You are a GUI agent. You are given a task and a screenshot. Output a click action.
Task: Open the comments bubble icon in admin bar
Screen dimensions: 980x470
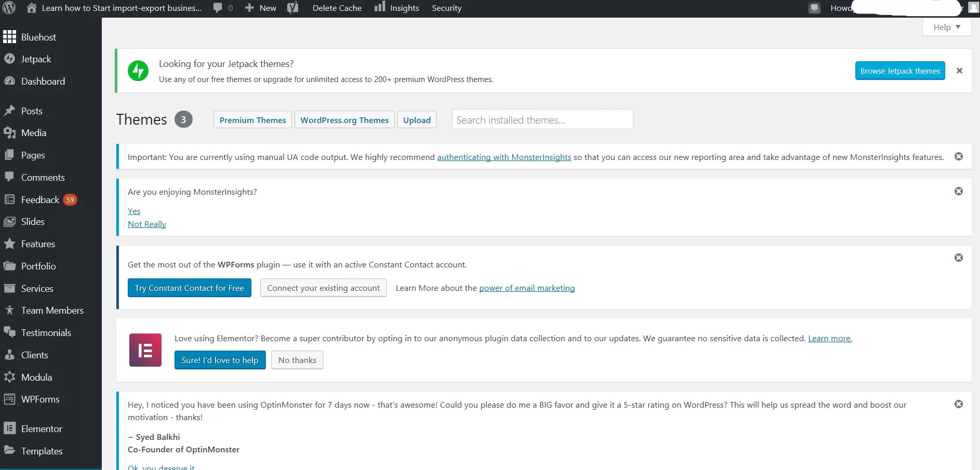[218, 8]
